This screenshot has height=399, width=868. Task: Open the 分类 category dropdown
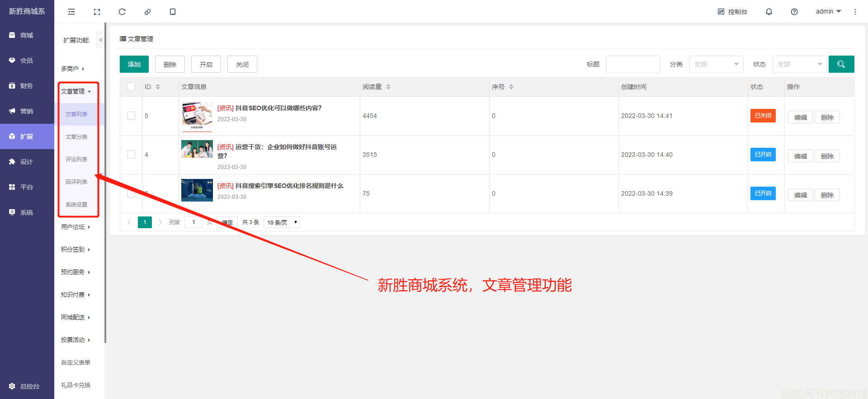716,64
